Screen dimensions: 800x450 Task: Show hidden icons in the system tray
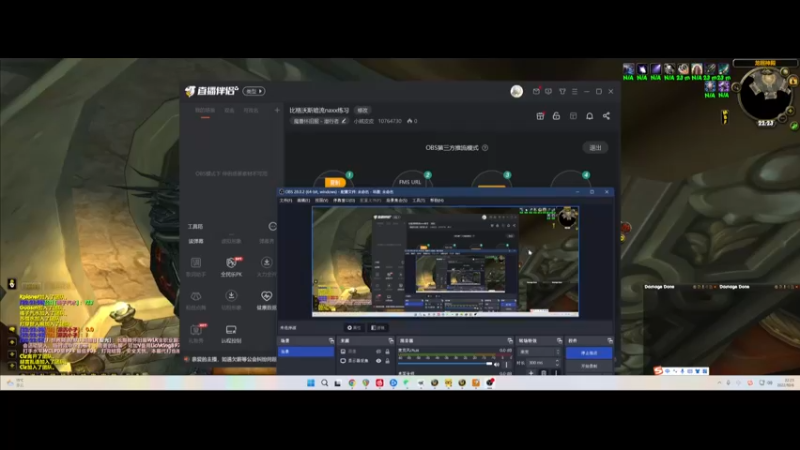click(x=719, y=383)
